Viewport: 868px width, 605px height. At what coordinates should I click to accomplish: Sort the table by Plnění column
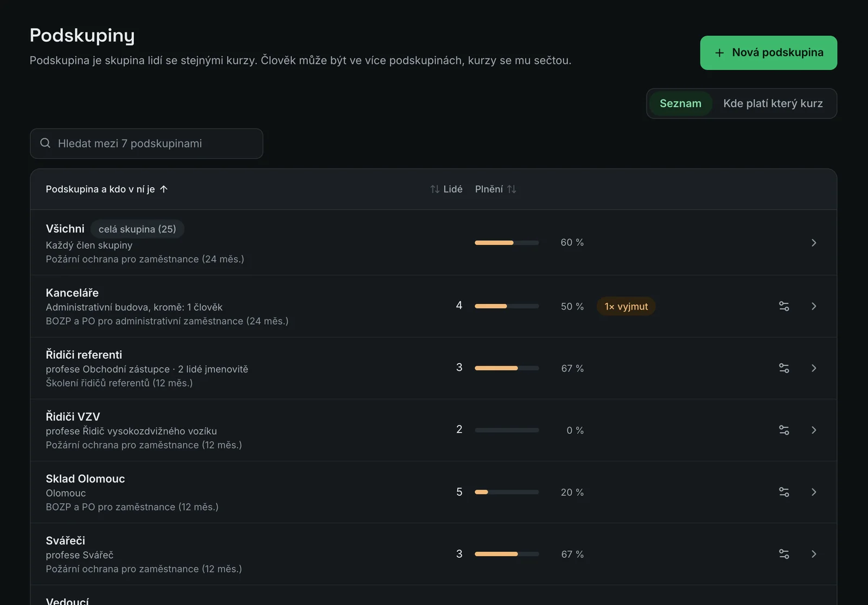tap(496, 189)
